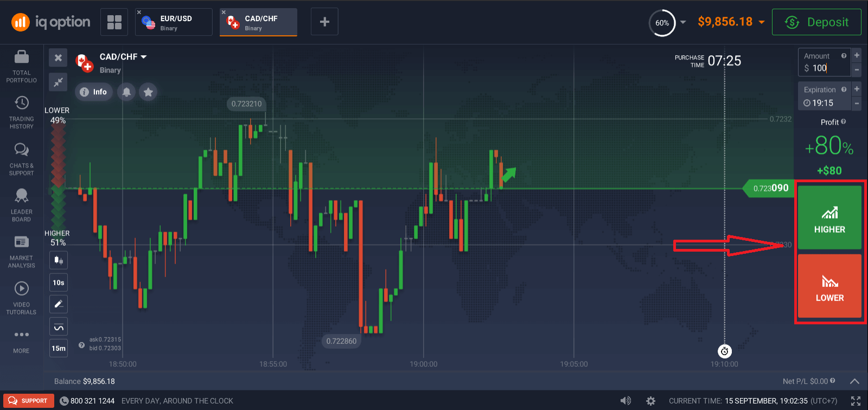Viewport: 868px width, 410px height.
Task: Click the IQ Option logo
Action: (51, 22)
